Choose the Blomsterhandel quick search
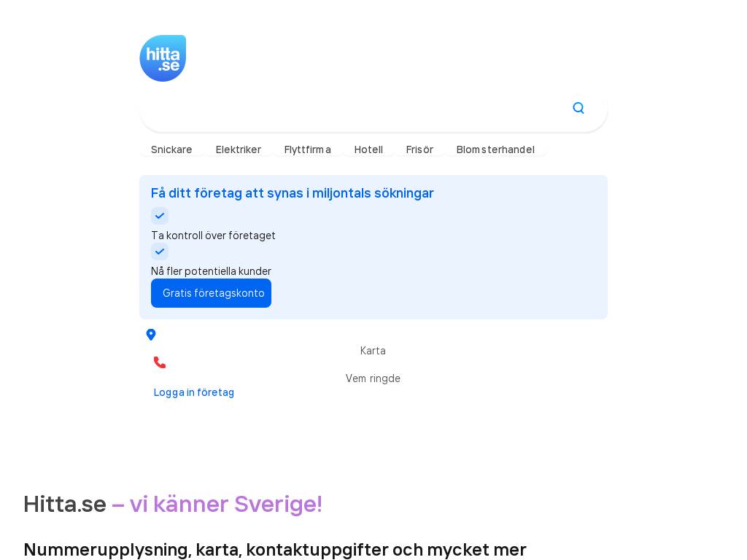Screen dimensions: 747x560 [x=495, y=149]
